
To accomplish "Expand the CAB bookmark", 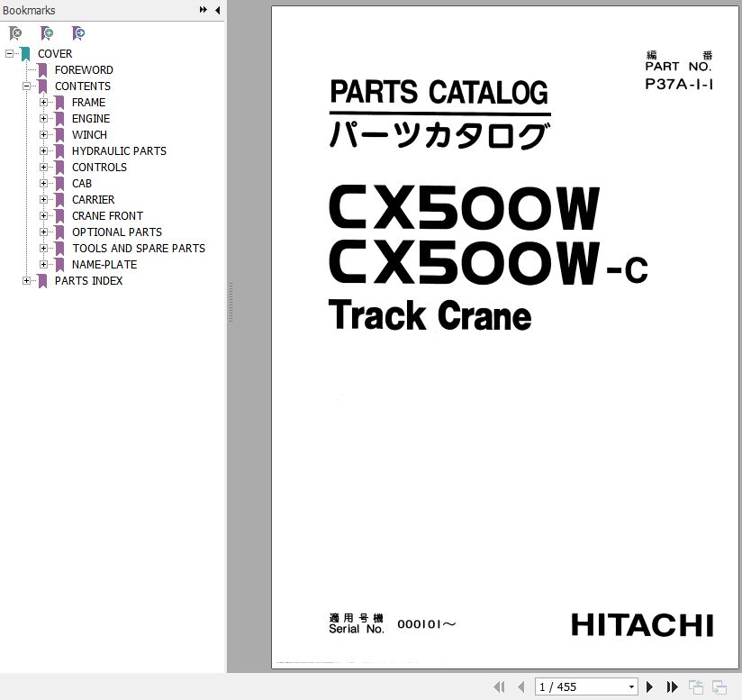I will (x=43, y=183).
